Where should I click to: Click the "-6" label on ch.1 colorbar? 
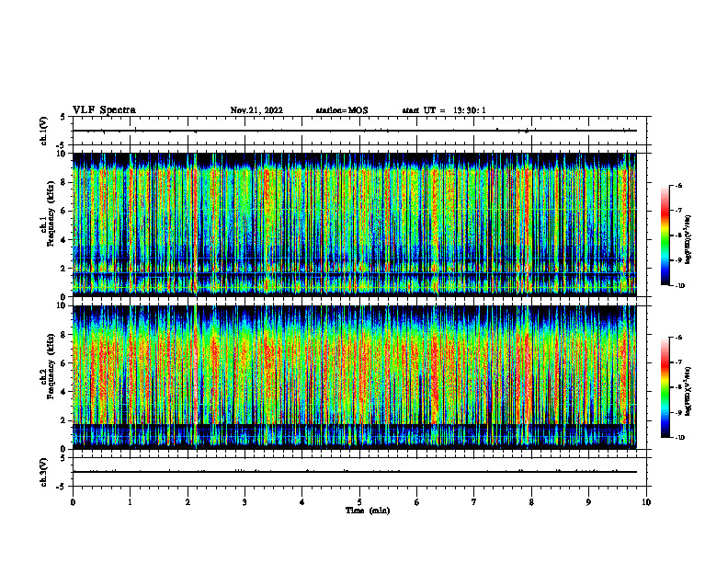point(678,185)
